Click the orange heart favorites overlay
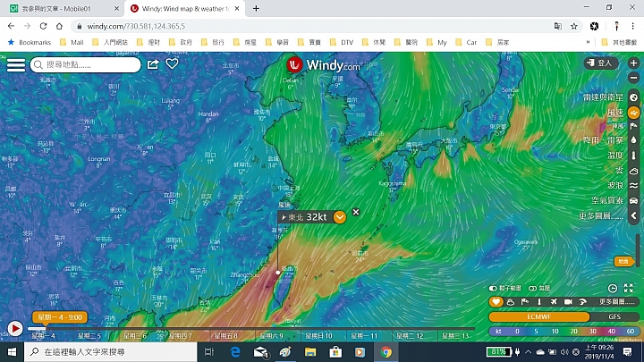Viewport: 644px width, 362px height. (x=496, y=302)
